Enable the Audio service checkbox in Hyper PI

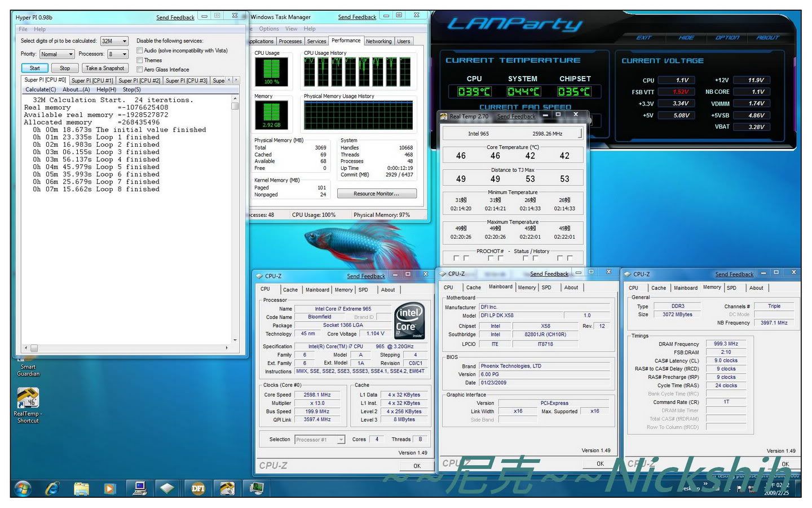tap(140, 51)
